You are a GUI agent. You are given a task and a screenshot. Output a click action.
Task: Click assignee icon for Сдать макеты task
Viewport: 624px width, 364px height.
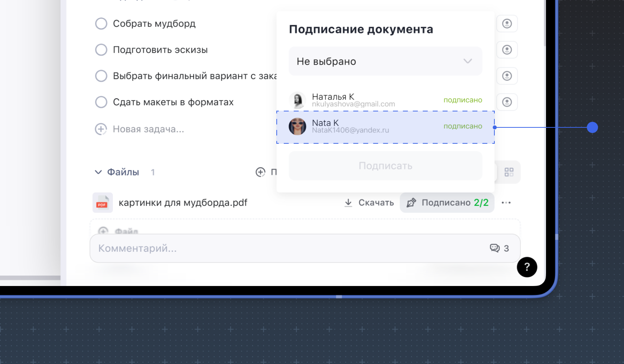tap(507, 102)
